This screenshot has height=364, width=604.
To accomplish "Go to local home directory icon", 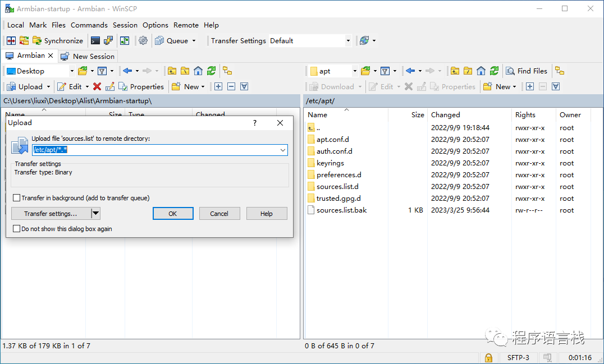I will click(198, 71).
